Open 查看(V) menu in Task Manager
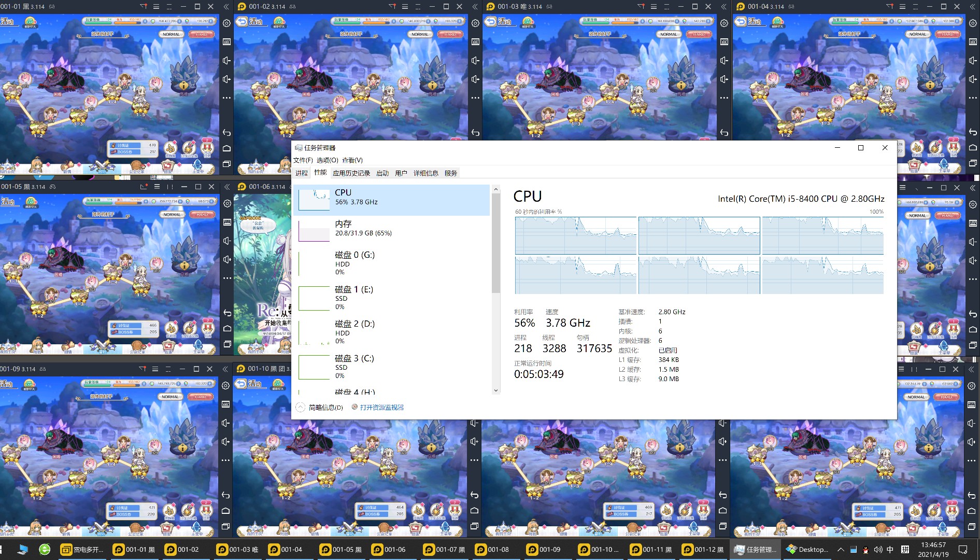The width and height of the screenshot is (980, 560). (352, 160)
